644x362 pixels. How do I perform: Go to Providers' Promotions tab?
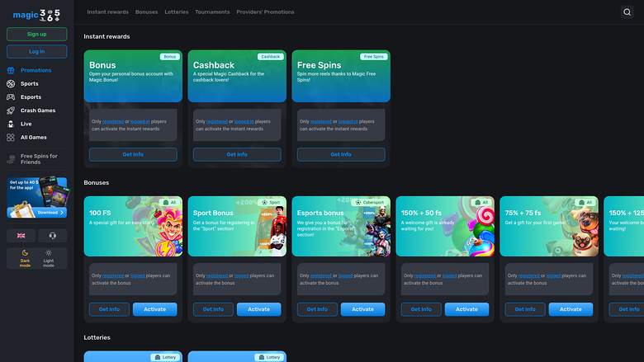click(265, 12)
